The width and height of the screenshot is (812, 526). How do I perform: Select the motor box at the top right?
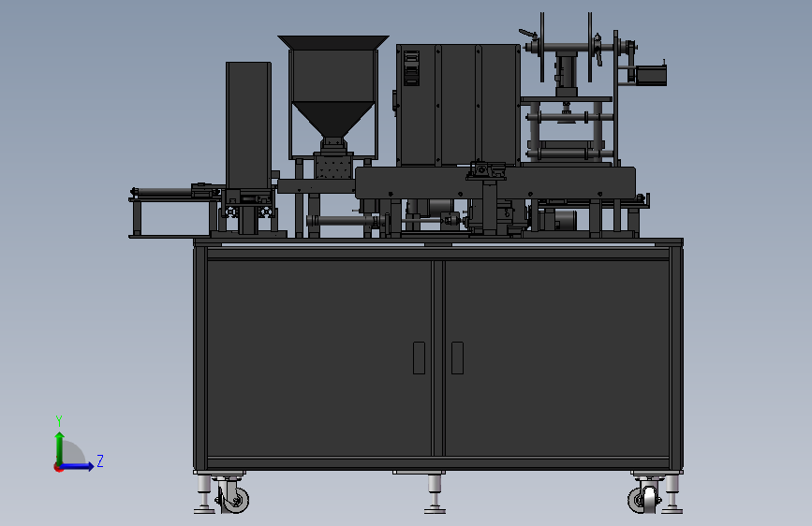pos(651,75)
